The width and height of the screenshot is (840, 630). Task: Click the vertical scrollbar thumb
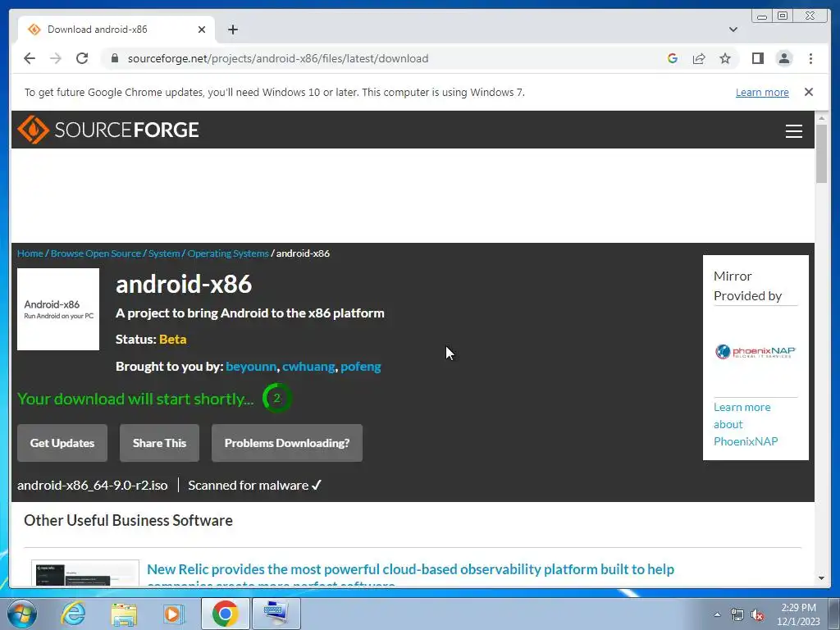click(822, 153)
